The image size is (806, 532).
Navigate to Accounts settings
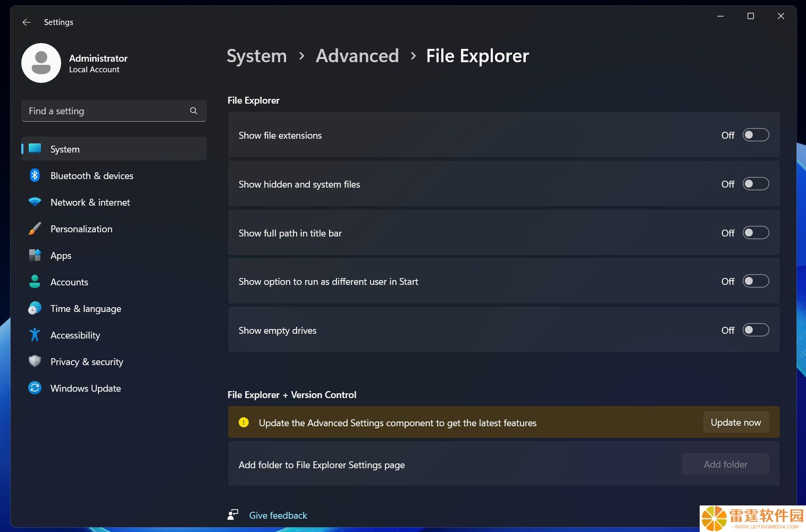pos(114,282)
